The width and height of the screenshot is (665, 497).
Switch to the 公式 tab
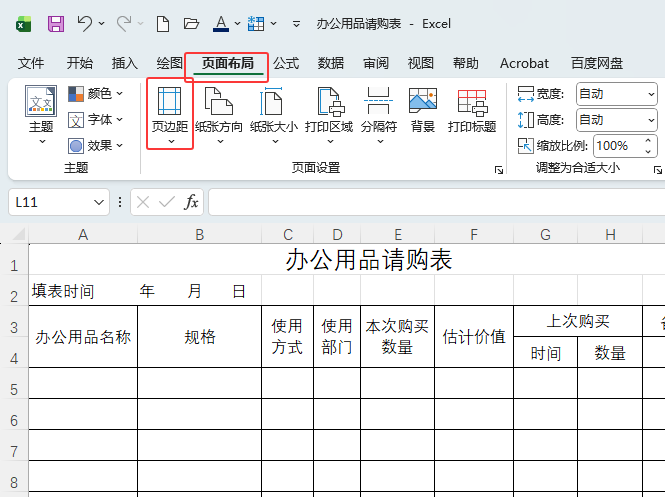click(x=286, y=63)
